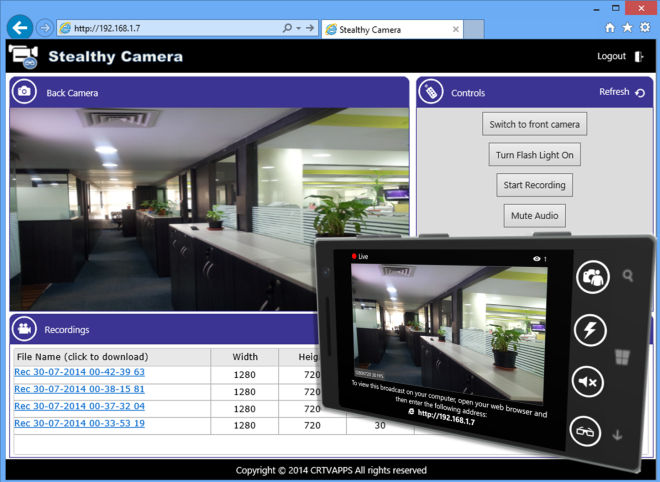The width and height of the screenshot is (660, 482).
Task: Click the go arrow in address bar
Action: (x=310, y=28)
